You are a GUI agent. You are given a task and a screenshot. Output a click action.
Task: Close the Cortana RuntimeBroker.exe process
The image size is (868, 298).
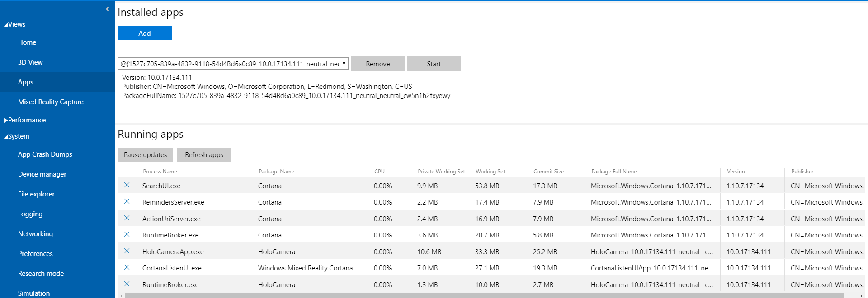127,234
